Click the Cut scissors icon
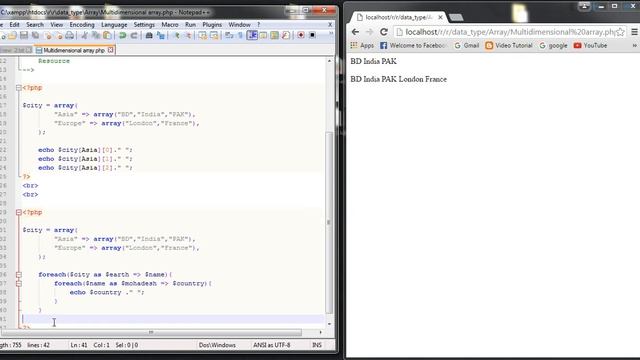The image size is (640, 360). (84, 36)
